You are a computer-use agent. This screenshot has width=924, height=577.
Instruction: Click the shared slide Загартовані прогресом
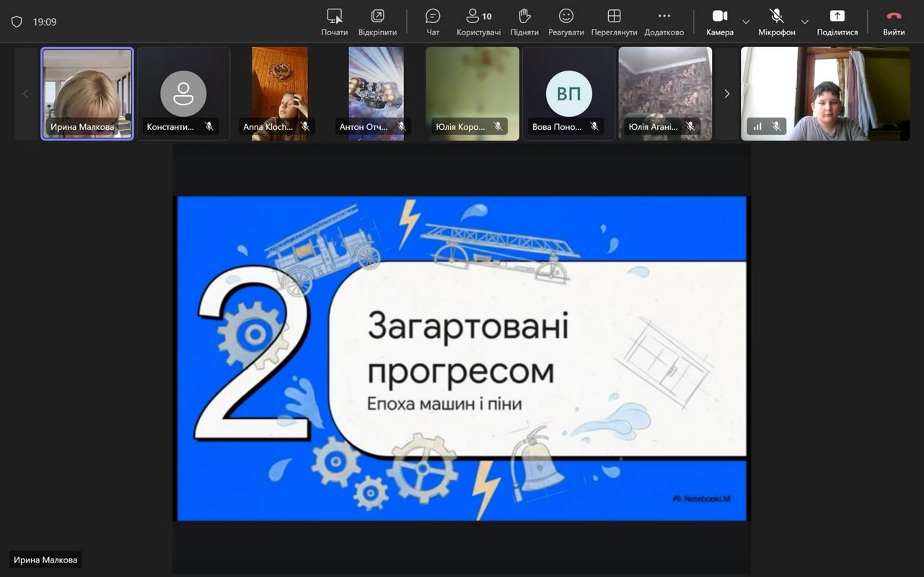click(462, 358)
